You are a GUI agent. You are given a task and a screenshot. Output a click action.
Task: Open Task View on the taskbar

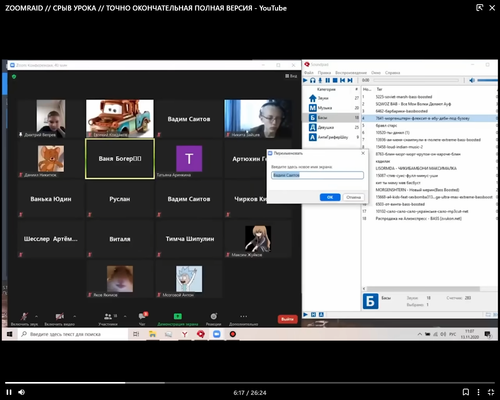(x=136, y=334)
